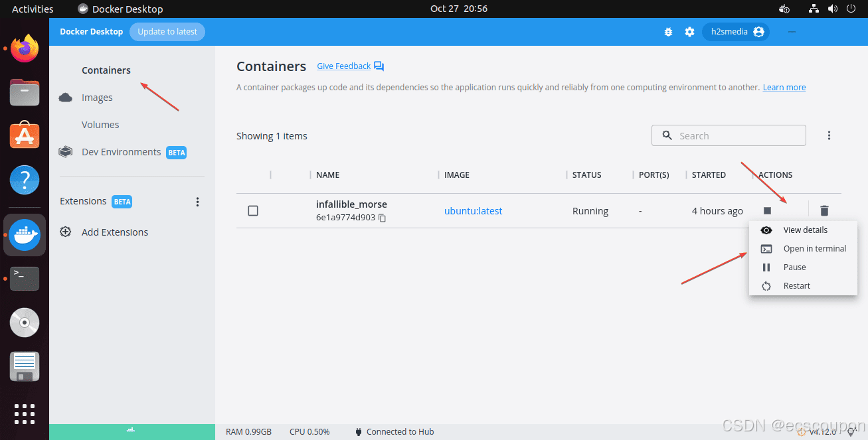Click the network icon in top bar
The height and width of the screenshot is (440, 868).
[814, 9]
